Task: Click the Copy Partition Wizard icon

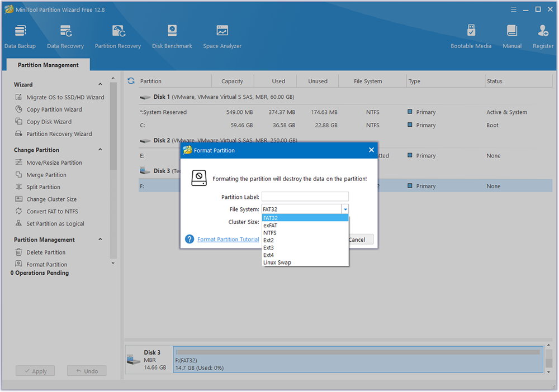Action: (x=18, y=109)
